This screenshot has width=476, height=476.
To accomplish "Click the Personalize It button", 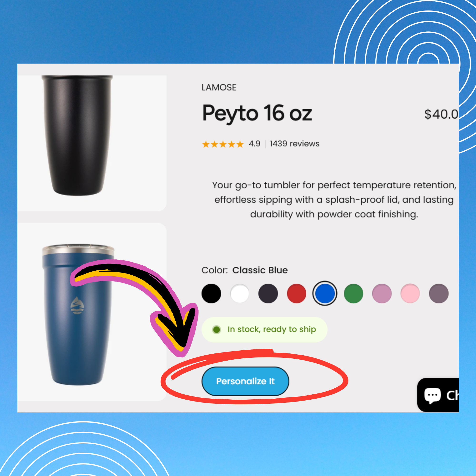I will 245,381.
